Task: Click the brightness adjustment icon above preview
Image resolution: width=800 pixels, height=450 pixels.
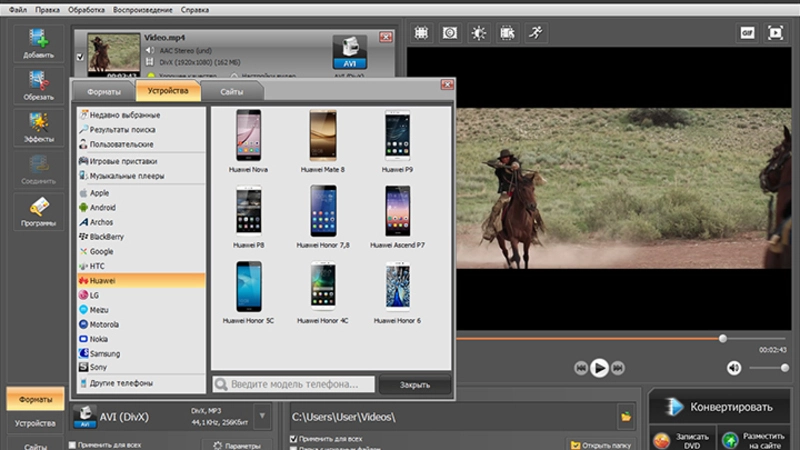Action: click(x=479, y=33)
